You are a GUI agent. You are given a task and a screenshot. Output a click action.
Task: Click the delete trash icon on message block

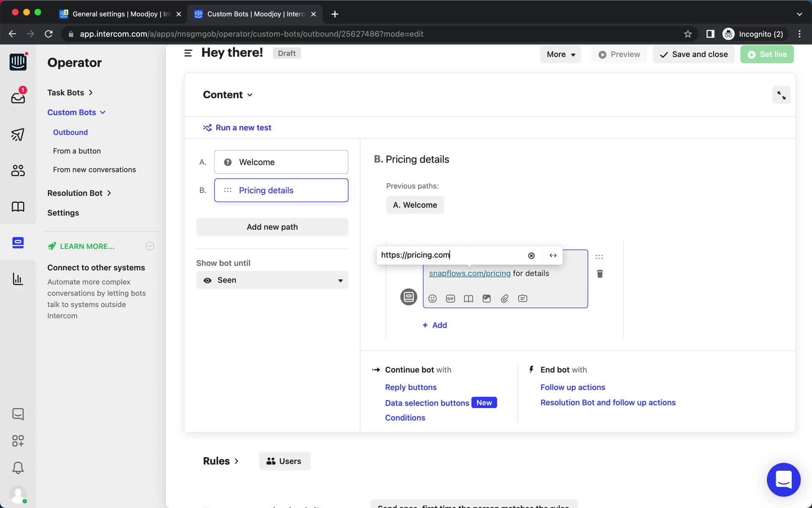[600, 273]
